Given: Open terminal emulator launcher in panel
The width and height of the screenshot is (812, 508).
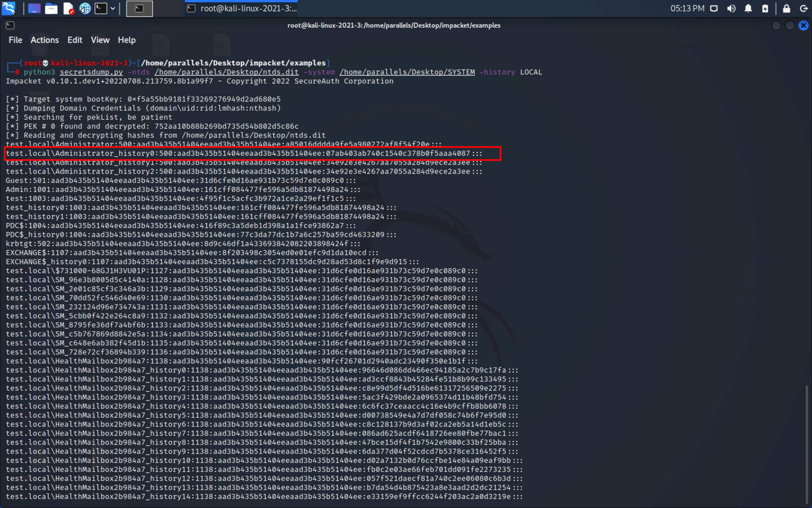Looking at the screenshot, I should [x=101, y=8].
